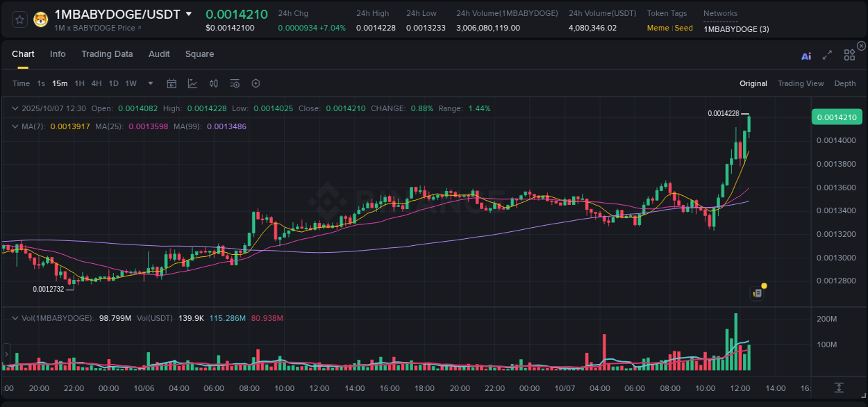Click the fullscreen expand icon
Image resolution: width=868 pixels, height=407 pixels.
pos(828,56)
